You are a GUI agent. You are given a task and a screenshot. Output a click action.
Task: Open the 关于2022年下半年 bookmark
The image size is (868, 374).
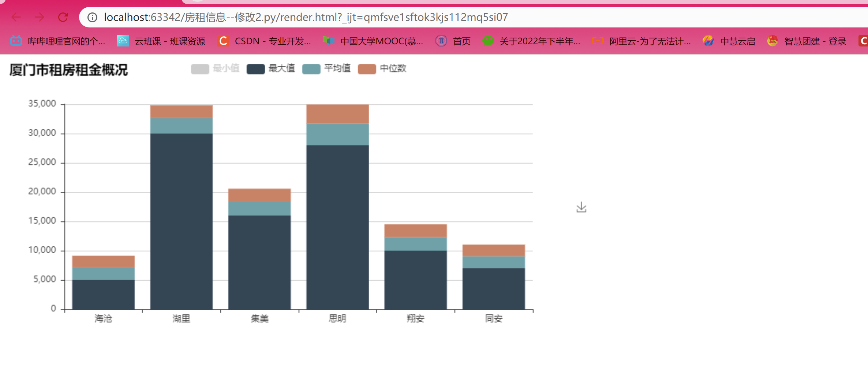click(531, 41)
